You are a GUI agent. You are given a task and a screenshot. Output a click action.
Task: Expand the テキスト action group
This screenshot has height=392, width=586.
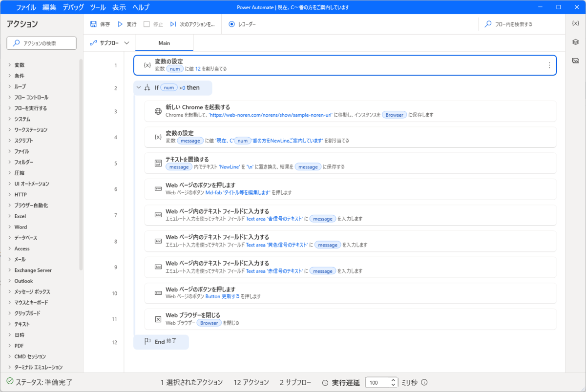point(10,324)
